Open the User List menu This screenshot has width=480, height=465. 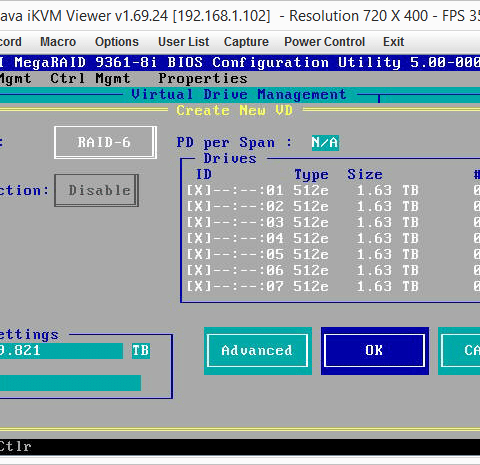[184, 42]
